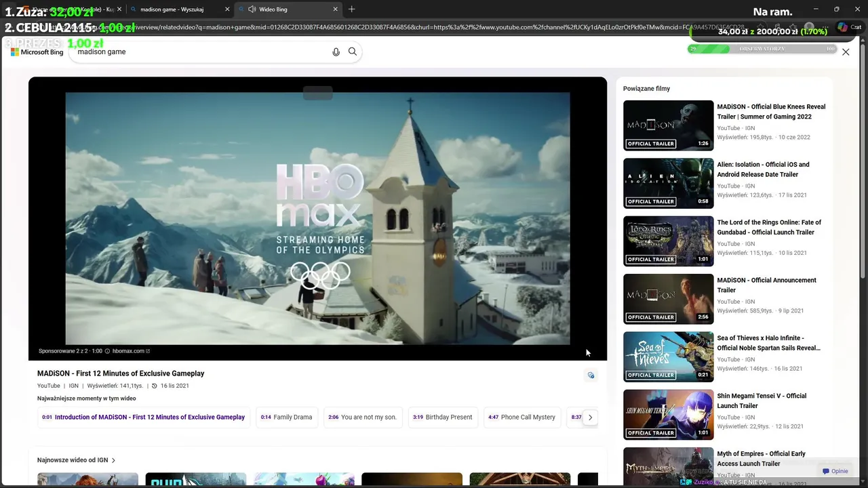Open Myth of Empires trailer thumbnail

pyautogui.click(x=669, y=468)
